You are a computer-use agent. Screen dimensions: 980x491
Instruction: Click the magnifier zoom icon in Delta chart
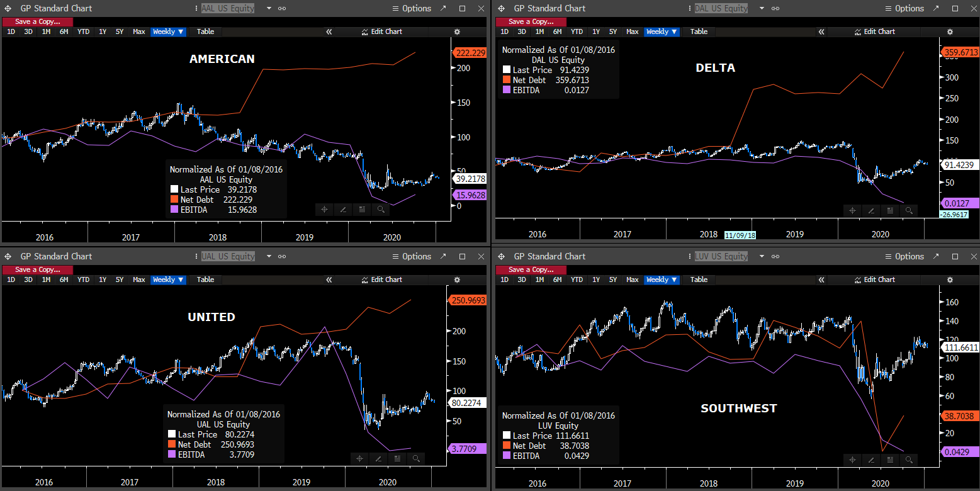click(x=908, y=211)
